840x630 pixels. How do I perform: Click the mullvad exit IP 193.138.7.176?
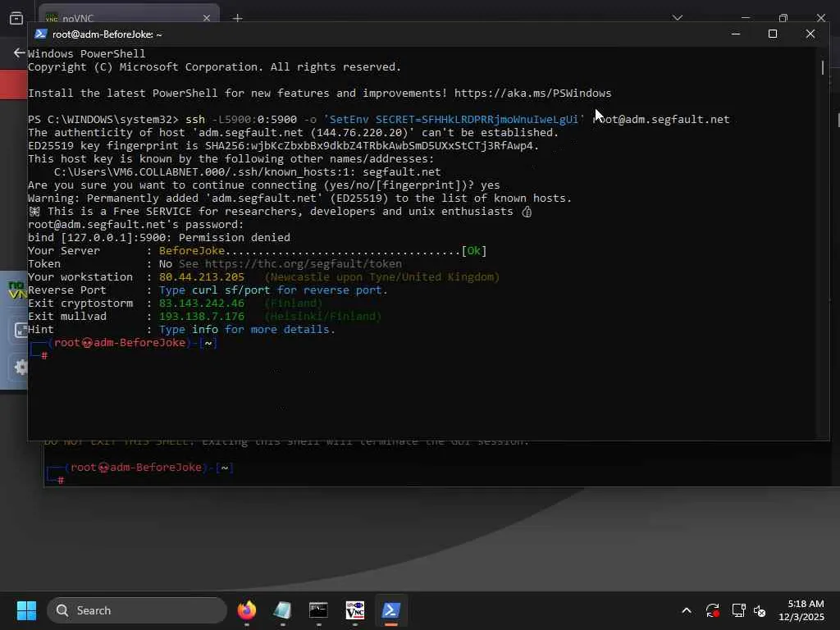coord(202,316)
